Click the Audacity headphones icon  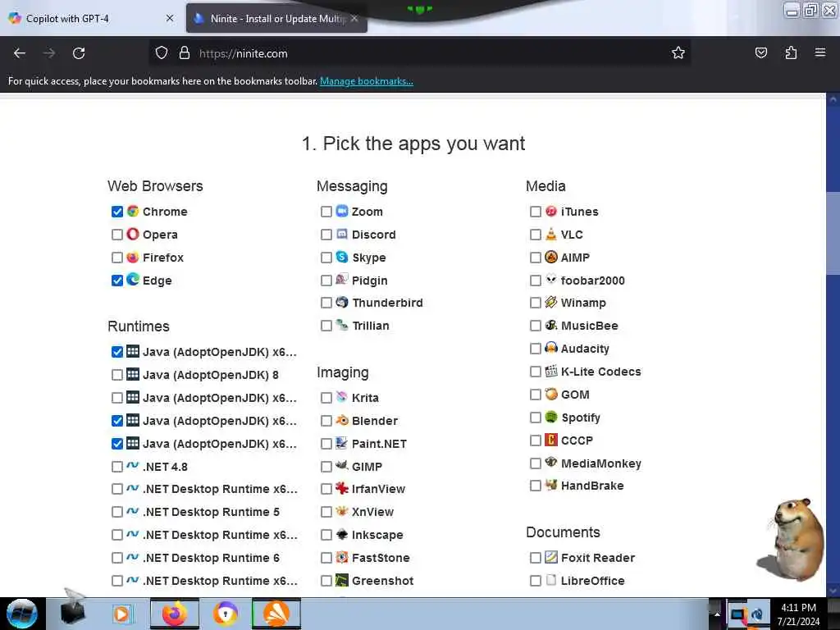550,348
